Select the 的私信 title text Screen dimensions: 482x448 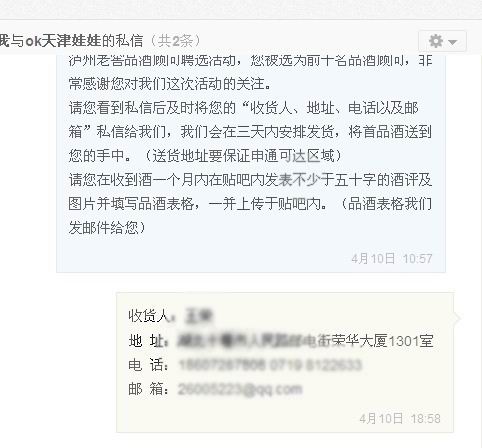[122, 41]
